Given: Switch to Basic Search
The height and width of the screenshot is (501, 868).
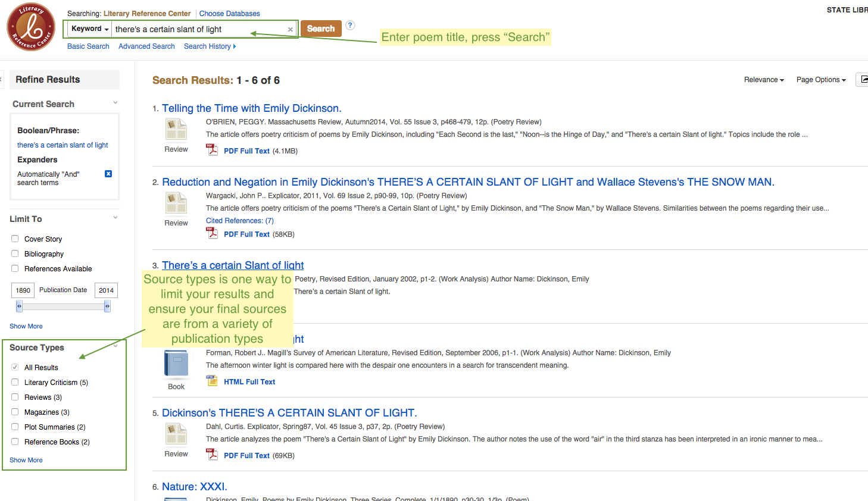Looking at the screenshot, I should click(88, 46).
